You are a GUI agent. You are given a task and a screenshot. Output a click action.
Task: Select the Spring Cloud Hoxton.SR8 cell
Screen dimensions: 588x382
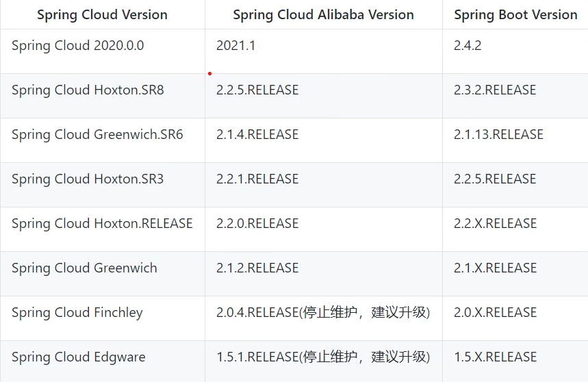click(x=103, y=96)
